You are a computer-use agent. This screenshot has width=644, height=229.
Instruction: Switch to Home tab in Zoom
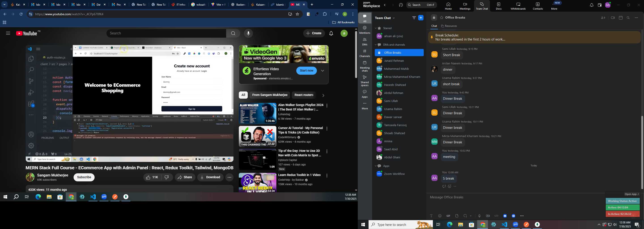point(448,6)
